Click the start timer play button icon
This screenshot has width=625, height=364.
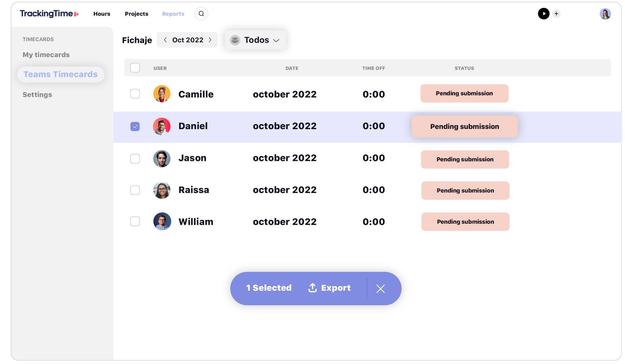[x=543, y=14]
